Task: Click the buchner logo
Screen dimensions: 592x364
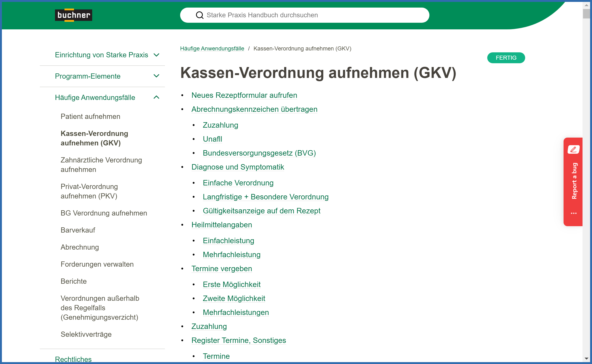Action: (73, 15)
